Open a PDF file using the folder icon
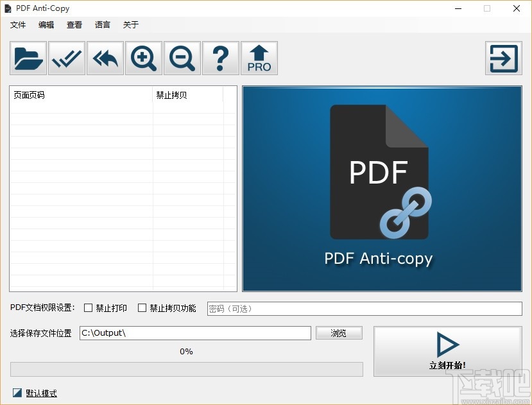The width and height of the screenshot is (532, 405). click(27, 58)
